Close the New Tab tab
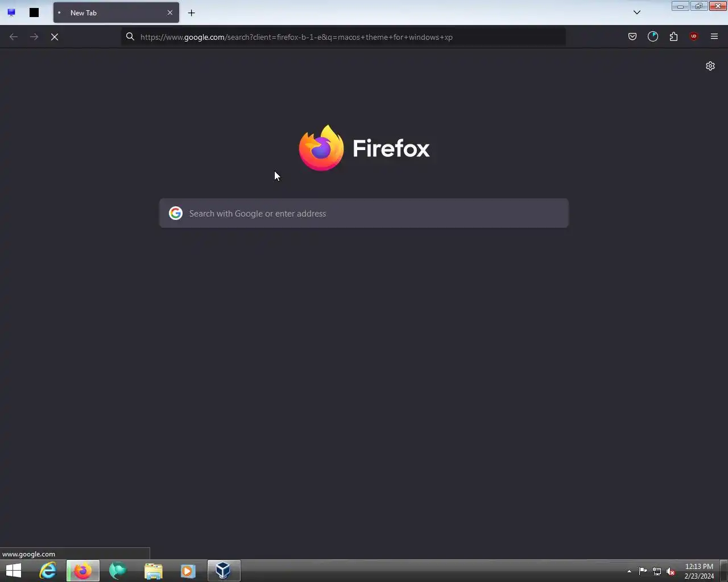Viewport: 728px width, 582px height. pos(169,13)
